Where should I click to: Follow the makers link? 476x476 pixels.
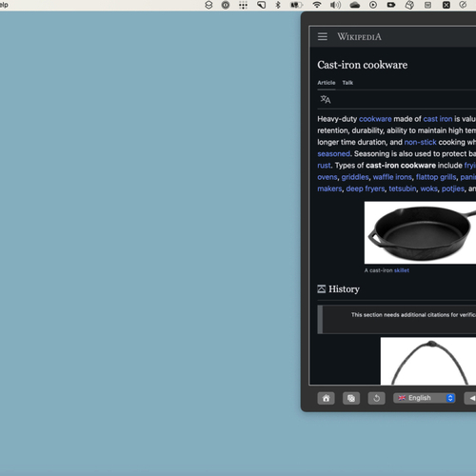(329, 188)
